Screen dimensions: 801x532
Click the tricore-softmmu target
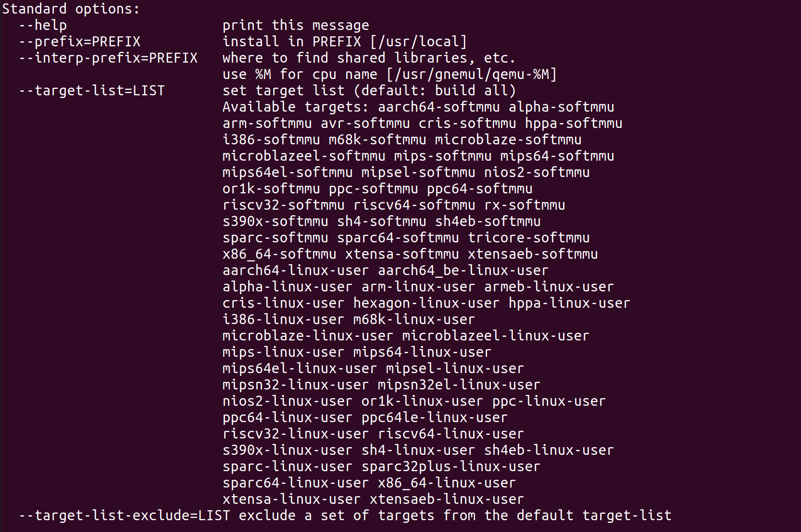[x=529, y=238]
